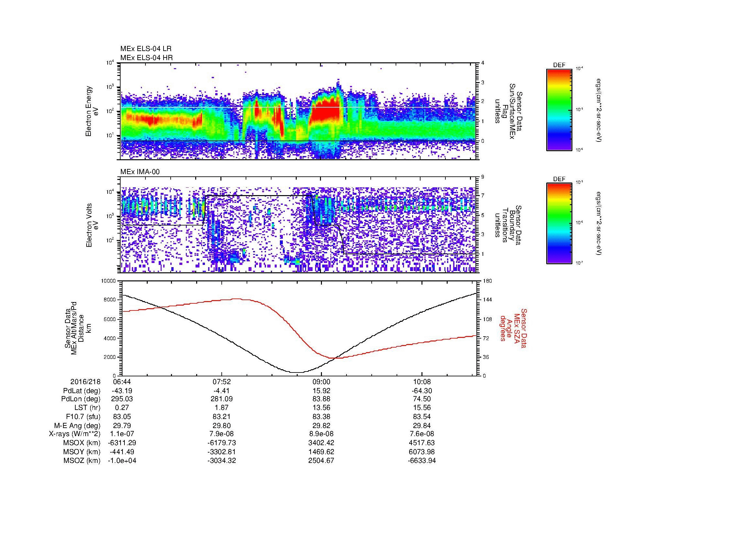This screenshot has height=534, width=756.
Task: Click the '2016/218' date label
Action: [85, 382]
